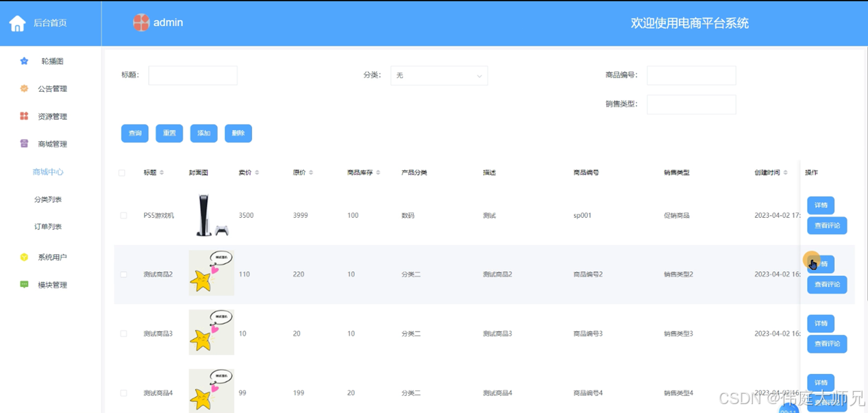This screenshot has width=868, height=413.
Task: Expand the 系统用户 menu item
Action: [51, 257]
